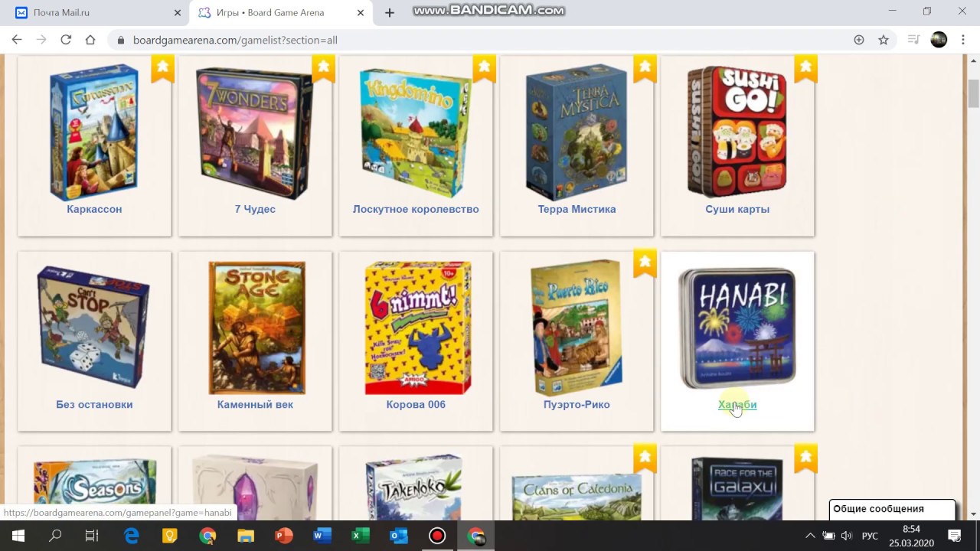980x551 pixels.
Task: Open File Explorer from taskbar
Action: 246,536
